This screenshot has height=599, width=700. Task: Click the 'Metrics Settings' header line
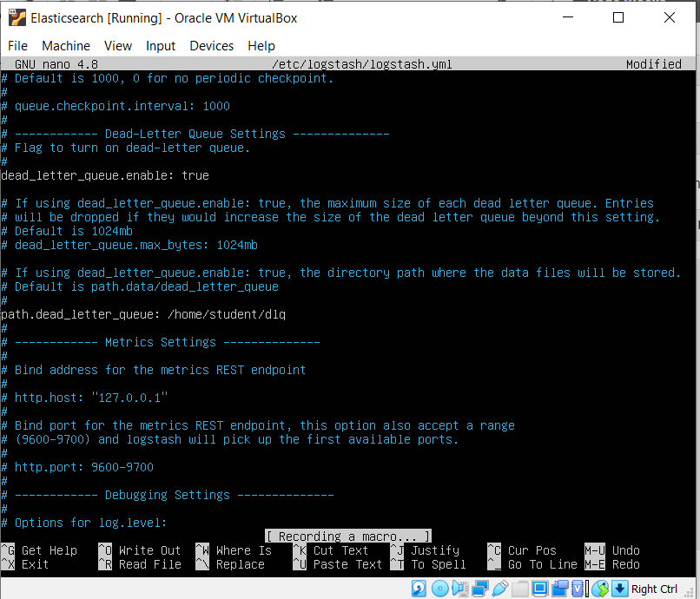[x=161, y=342]
